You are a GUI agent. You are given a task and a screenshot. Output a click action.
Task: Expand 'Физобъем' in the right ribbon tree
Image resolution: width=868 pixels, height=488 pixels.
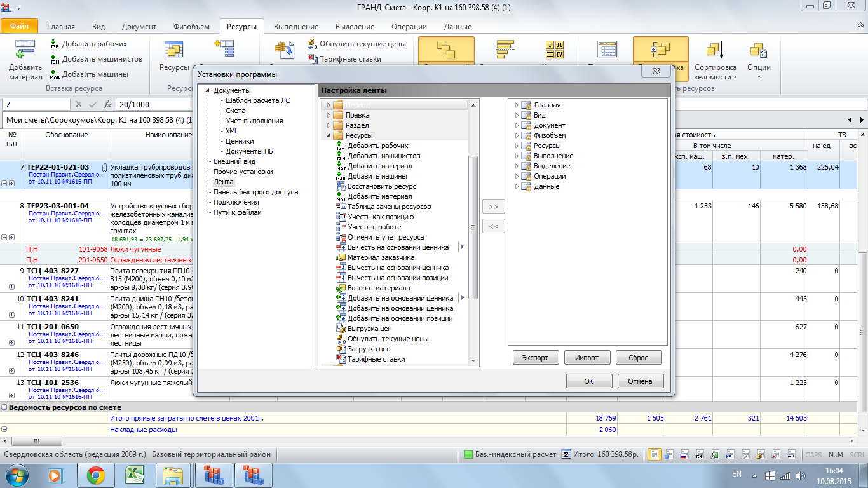pos(517,136)
